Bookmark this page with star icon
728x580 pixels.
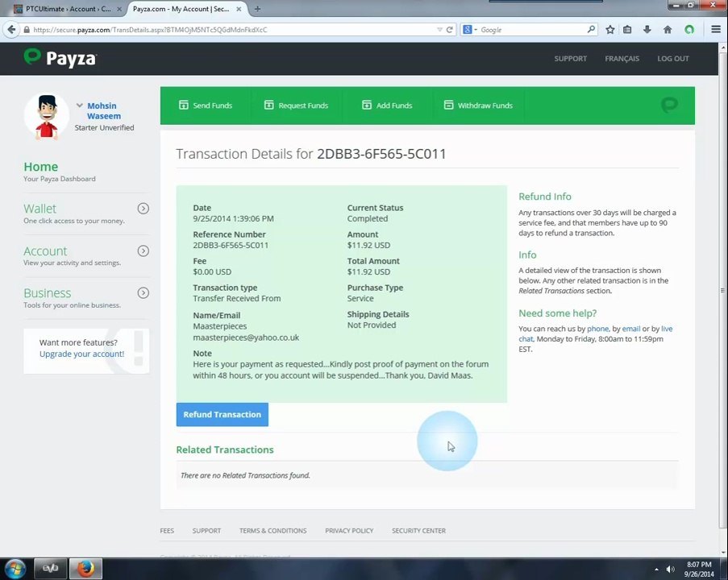pyautogui.click(x=610, y=30)
